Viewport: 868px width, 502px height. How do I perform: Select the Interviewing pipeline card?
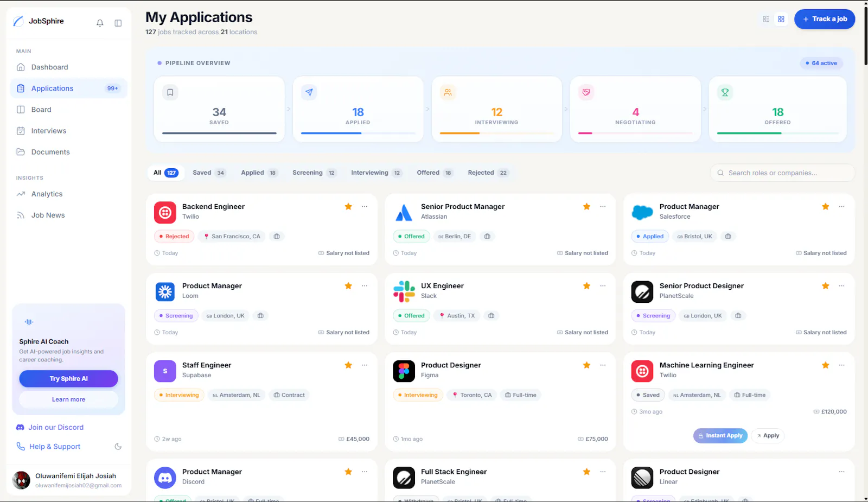[x=497, y=109]
